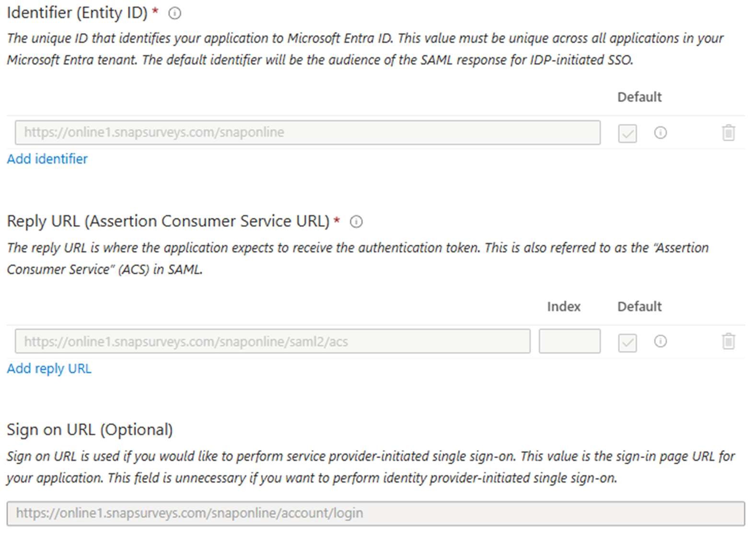Screen dimensions: 756x544
Task: Focus the Reply URL saml2/acs text field
Action: [272, 342]
